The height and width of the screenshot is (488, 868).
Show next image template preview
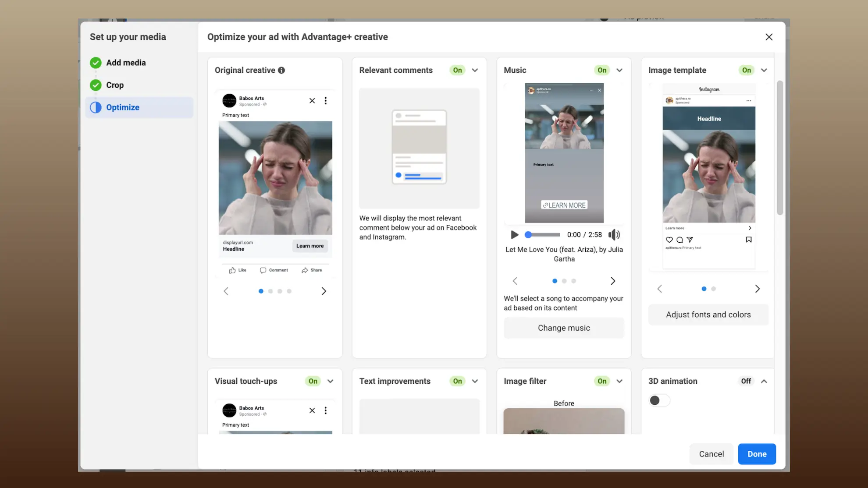pyautogui.click(x=758, y=289)
